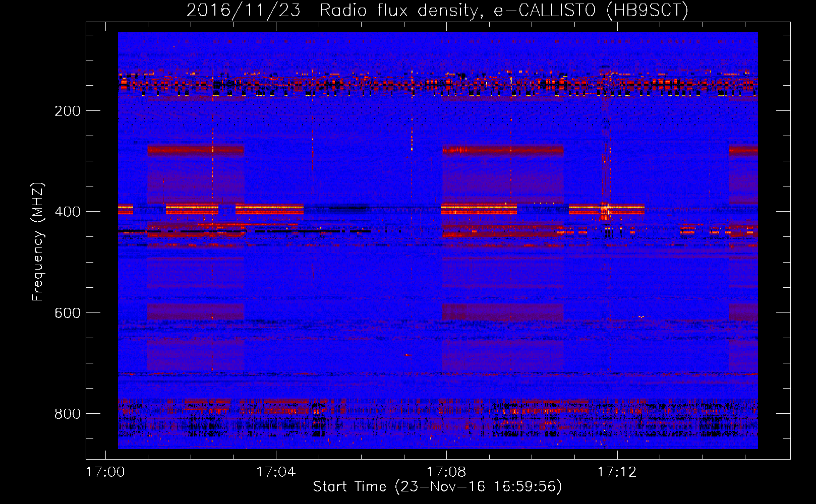
Task: Click the 600 frequency tick label
Action: 68,313
